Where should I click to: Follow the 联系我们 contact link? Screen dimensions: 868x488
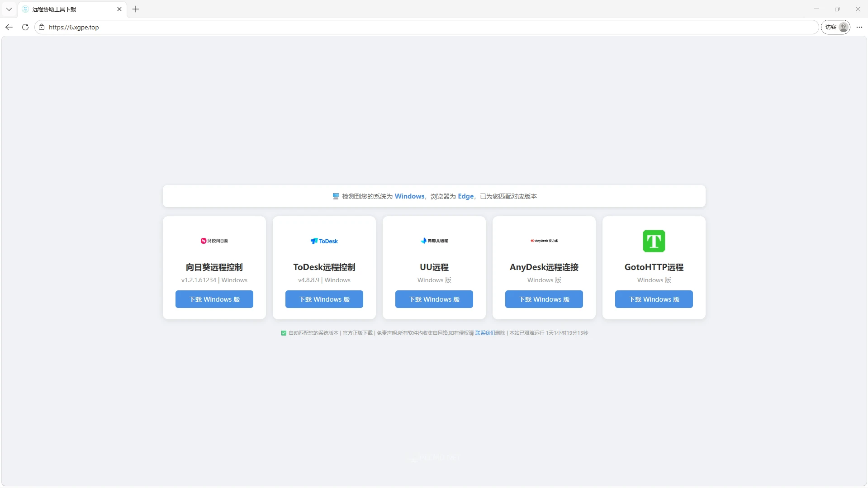485,333
